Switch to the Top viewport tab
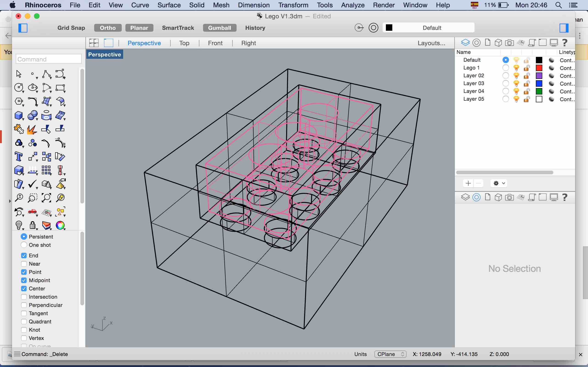 (184, 43)
